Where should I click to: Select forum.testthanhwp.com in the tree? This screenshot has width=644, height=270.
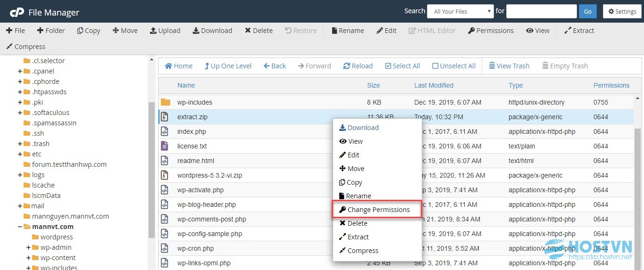(69, 164)
